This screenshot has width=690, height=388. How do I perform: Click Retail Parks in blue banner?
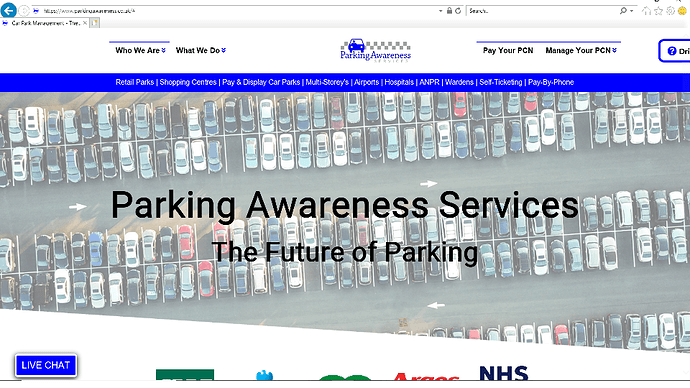(x=135, y=82)
